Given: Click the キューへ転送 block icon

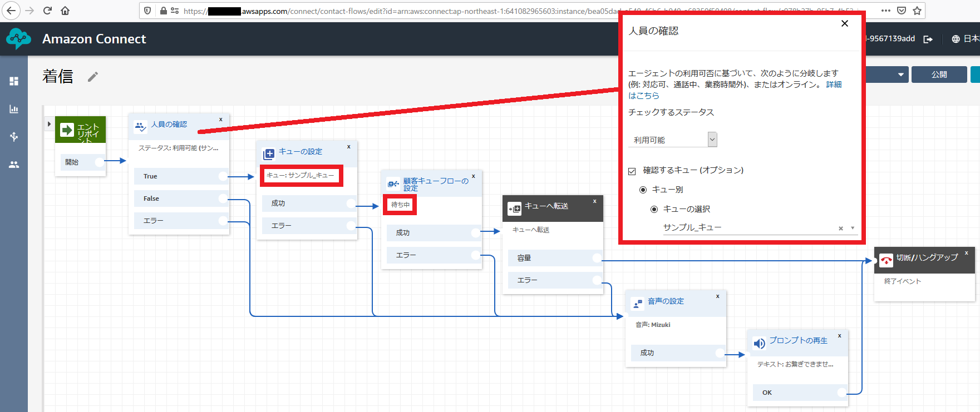Looking at the screenshot, I should point(515,209).
